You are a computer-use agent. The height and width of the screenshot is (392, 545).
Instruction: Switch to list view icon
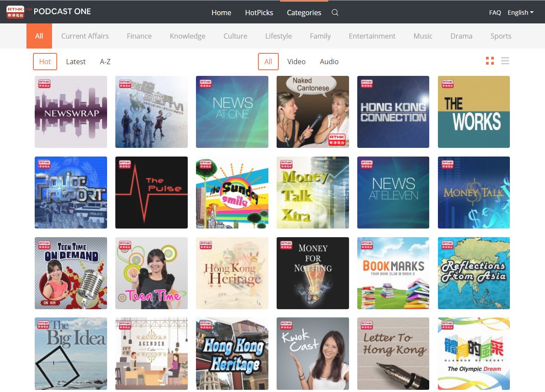tap(505, 61)
